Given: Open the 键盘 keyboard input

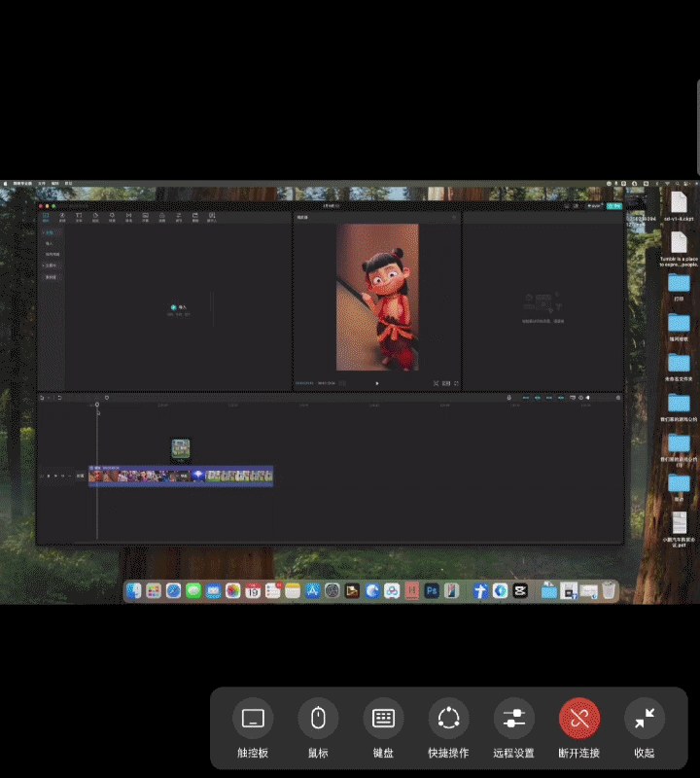Looking at the screenshot, I should click(383, 720).
